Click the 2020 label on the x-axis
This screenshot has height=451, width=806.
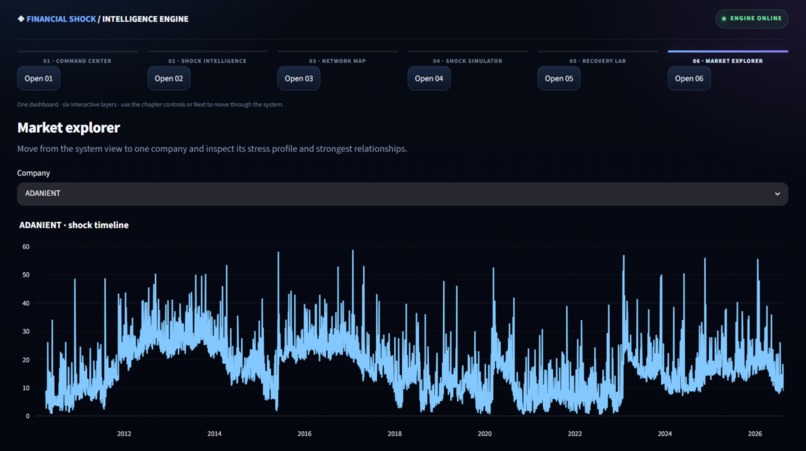(484, 434)
